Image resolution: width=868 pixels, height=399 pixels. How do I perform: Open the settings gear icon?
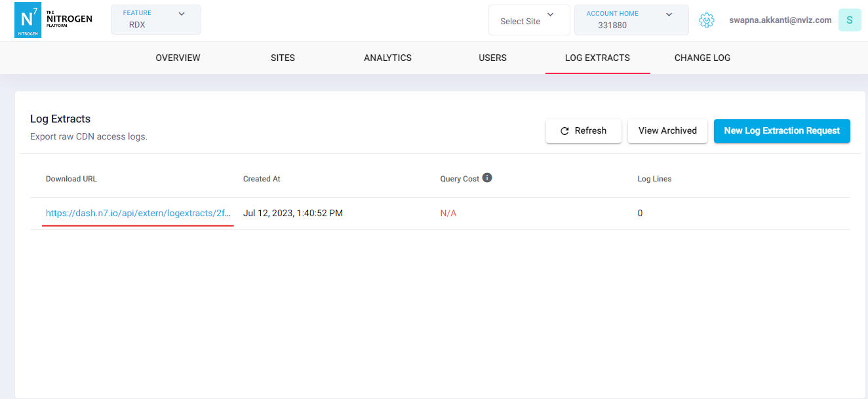coord(706,20)
